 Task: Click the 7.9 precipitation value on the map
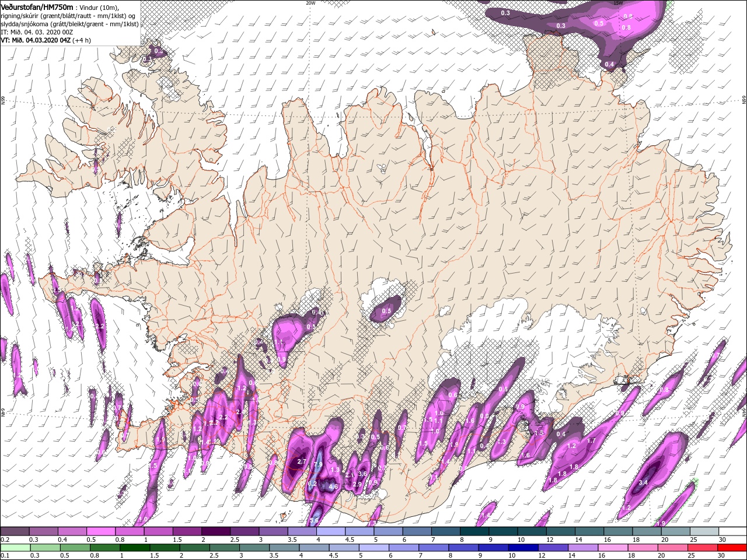(318, 465)
